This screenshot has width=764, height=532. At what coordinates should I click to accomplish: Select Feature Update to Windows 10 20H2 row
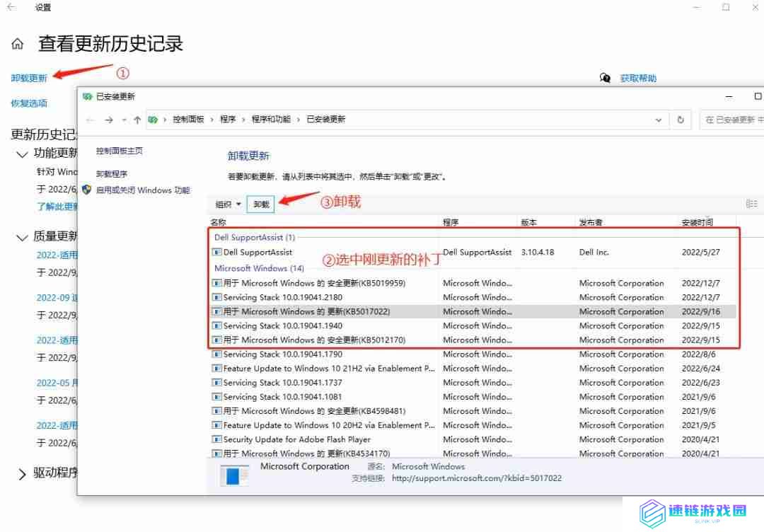473,425
